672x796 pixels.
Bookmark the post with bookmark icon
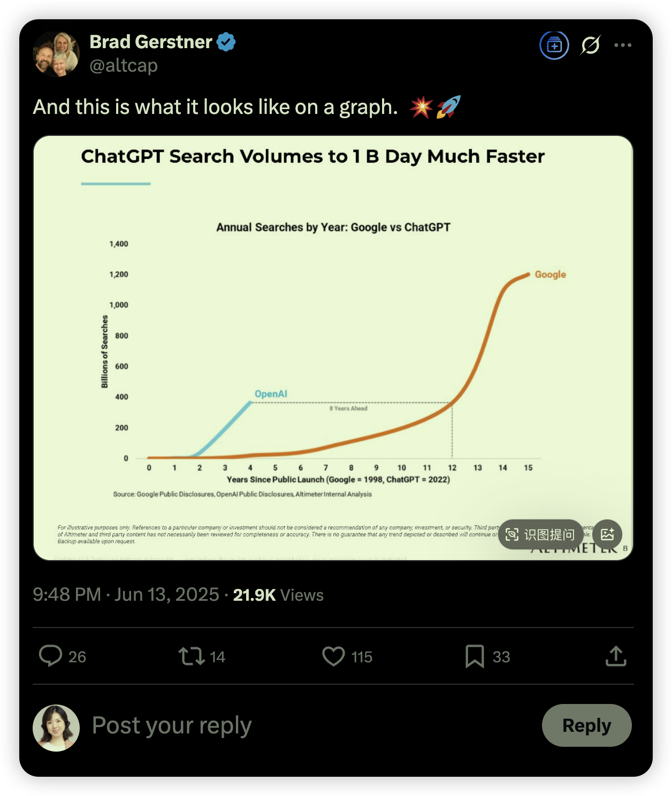[x=475, y=656]
